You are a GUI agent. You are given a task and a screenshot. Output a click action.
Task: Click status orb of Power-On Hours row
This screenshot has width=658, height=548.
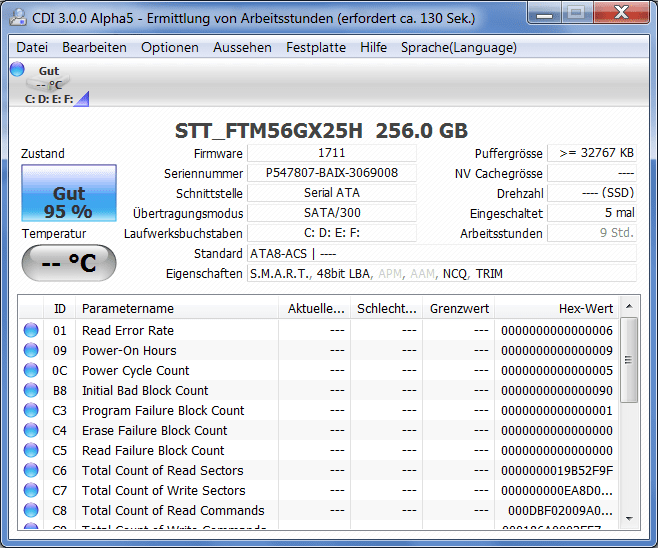[x=31, y=350]
